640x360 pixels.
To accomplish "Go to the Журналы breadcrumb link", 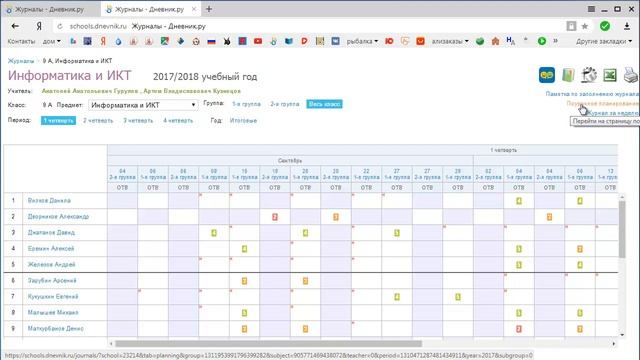I will tap(21, 61).
